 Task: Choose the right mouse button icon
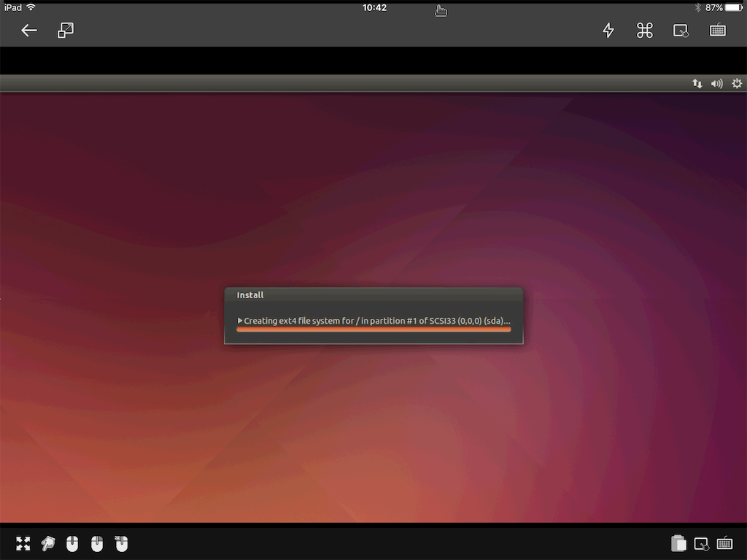[x=97, y=543]
